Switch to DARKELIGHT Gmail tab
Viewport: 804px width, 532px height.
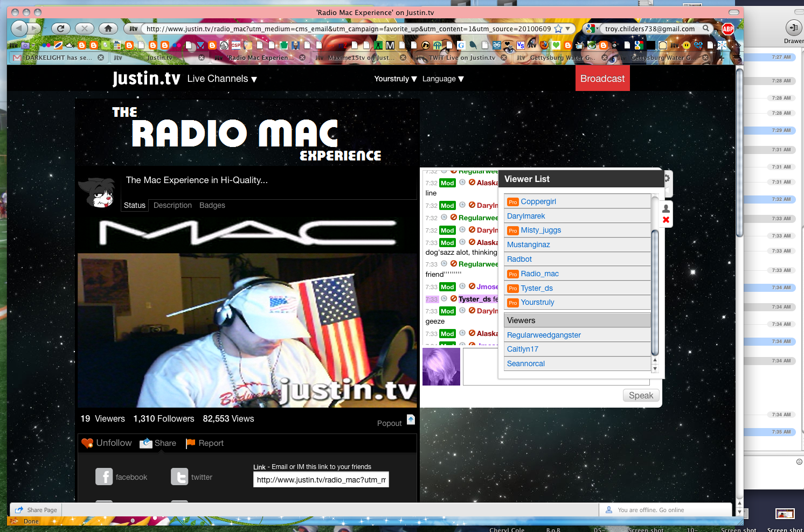58,57
